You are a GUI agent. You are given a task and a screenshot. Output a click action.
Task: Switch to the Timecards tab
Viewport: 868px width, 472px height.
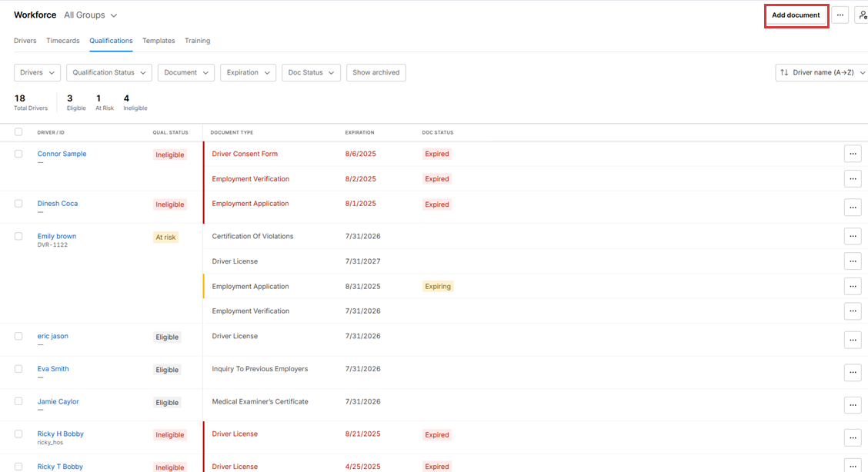pyautogui.click(x=62, y=41)
